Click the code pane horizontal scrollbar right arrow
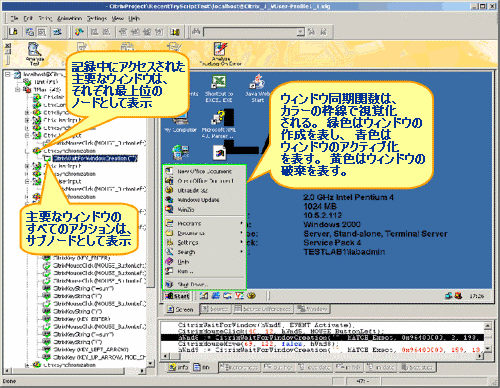The image size is (500, 388). tap(480, 356)
